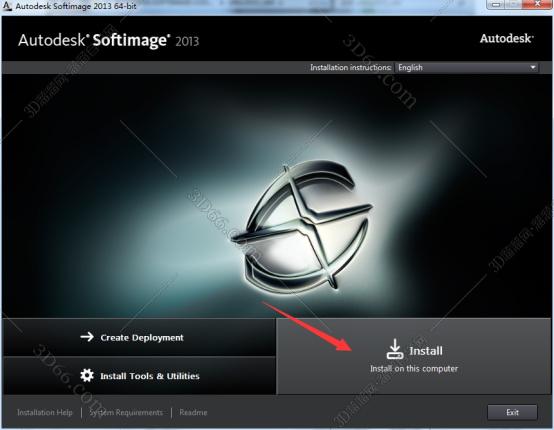Open the Readme link
Screen dimensions: 554x430
click(x=193, y=412)
